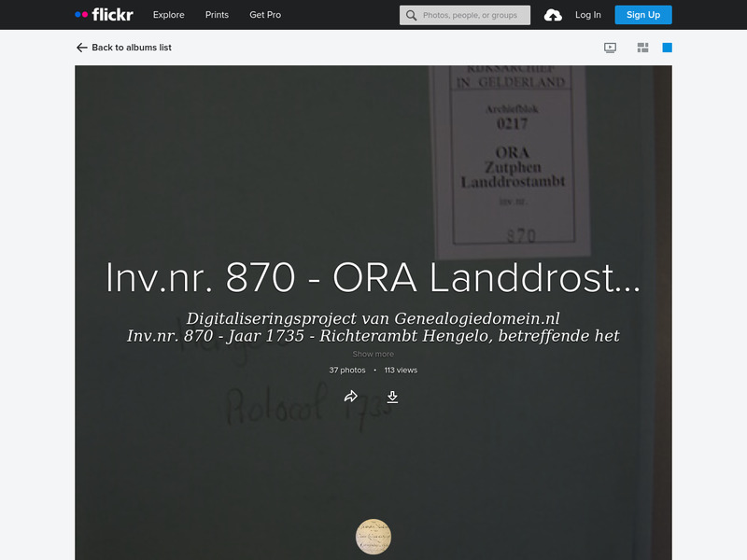The width and height of the screenshot is (747, 560).
Task: Download the album photos
Action: [393, 396]
